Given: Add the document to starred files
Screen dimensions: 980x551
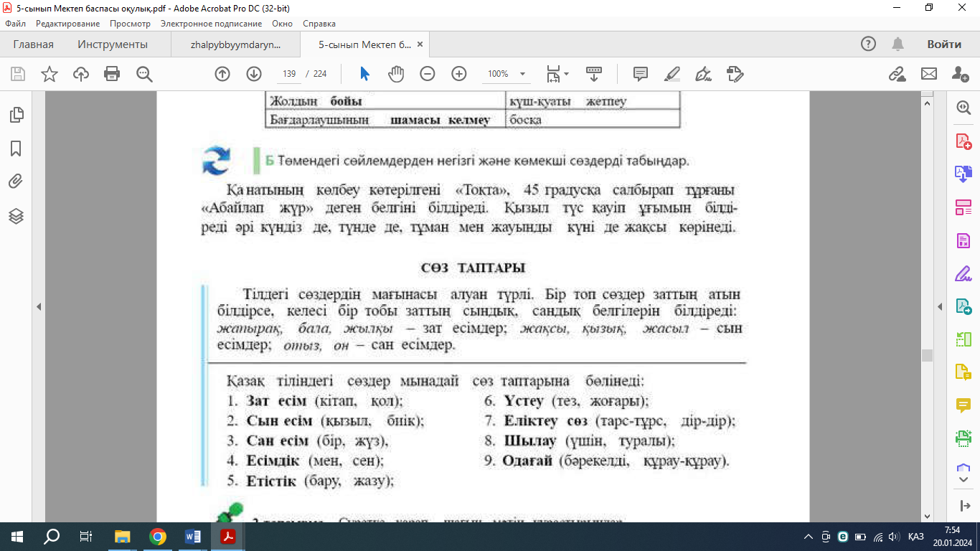Looking at the screenshot, I should 50,74.
